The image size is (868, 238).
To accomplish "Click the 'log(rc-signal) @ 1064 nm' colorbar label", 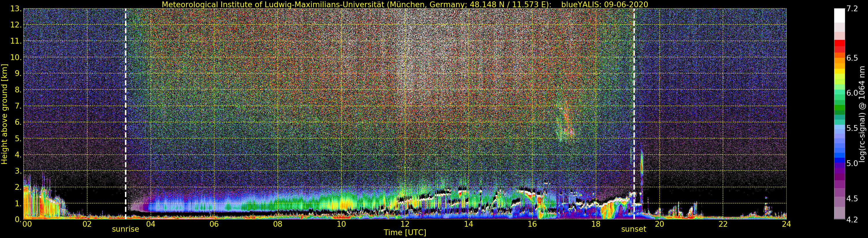I will (863, 114).
